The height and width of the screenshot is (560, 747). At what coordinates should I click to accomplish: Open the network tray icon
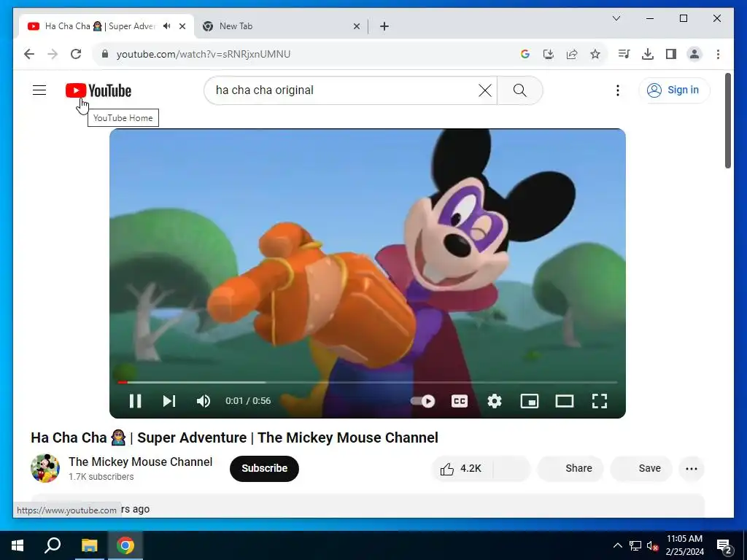pyautogui.click(x=635, y=545)
